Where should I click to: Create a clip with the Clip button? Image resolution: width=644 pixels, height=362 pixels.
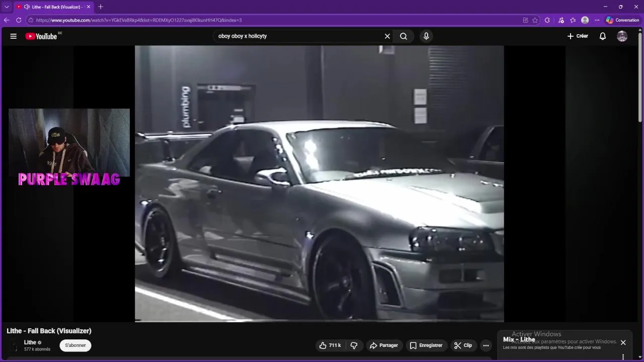463,345
